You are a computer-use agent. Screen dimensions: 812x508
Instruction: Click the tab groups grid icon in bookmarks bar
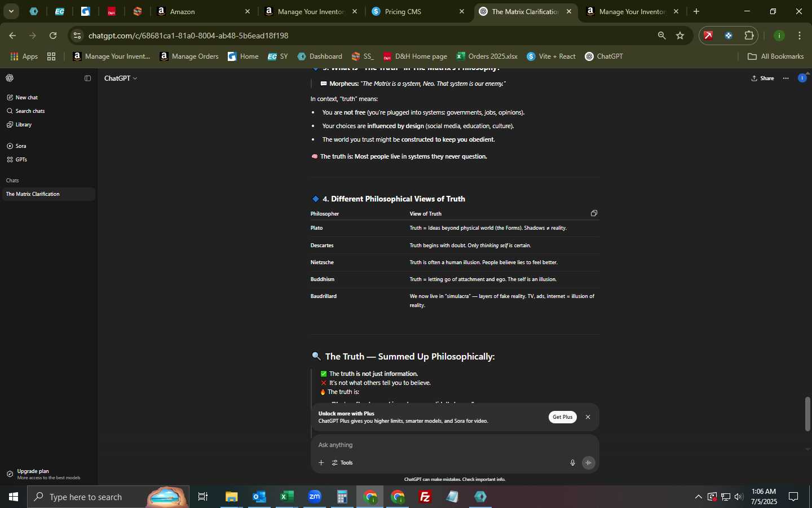point(51,56)
